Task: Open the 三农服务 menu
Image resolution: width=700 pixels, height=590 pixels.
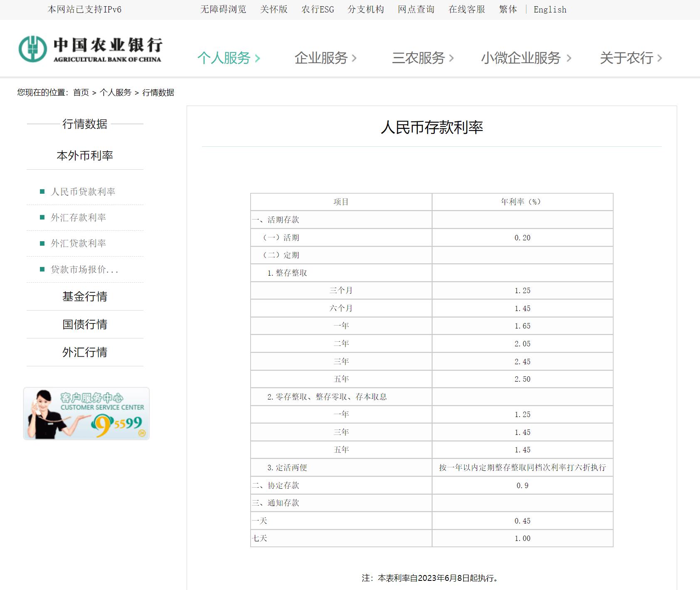Action: click(x=418, y=58)
